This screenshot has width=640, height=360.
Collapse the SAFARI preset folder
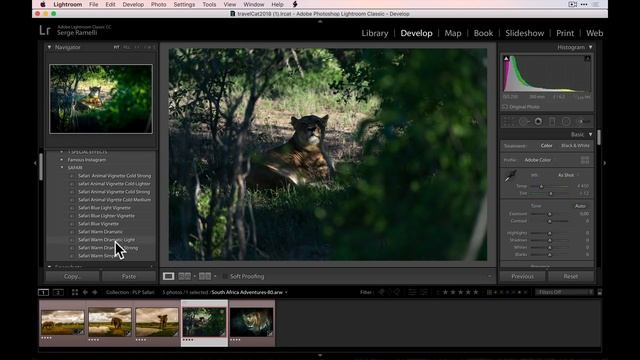click(62, 168)
